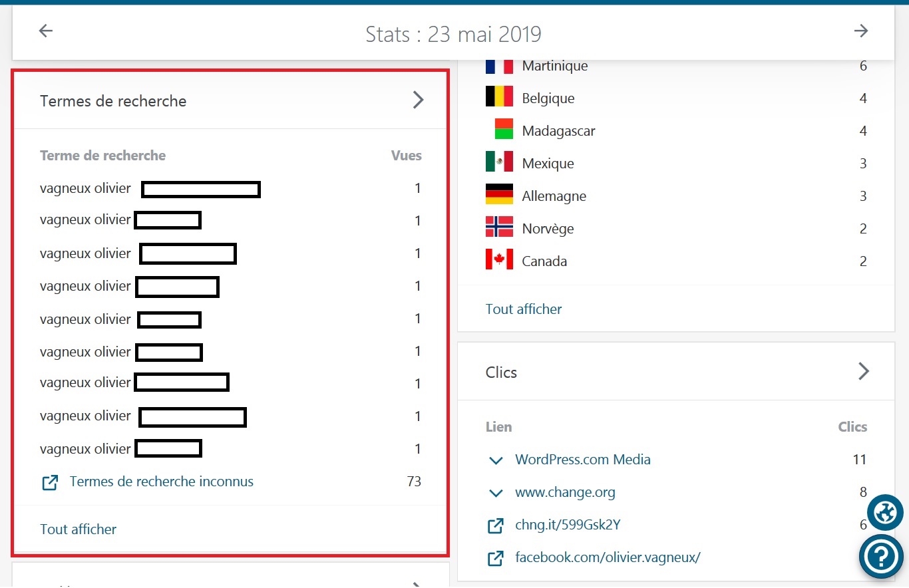This screenshot has height=588, width=909.
Task: Click external link icon beside facebook.com link
Action: coord(496,558)
